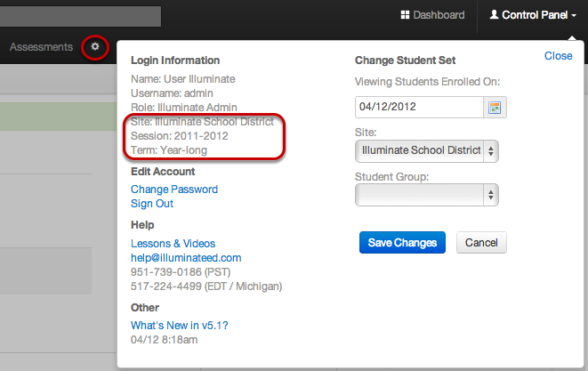Open the empty Student Group dropdown
Image resolution: width=588 pixels, height=371 pixels.
pyautogui.click(x=427, y=195)
